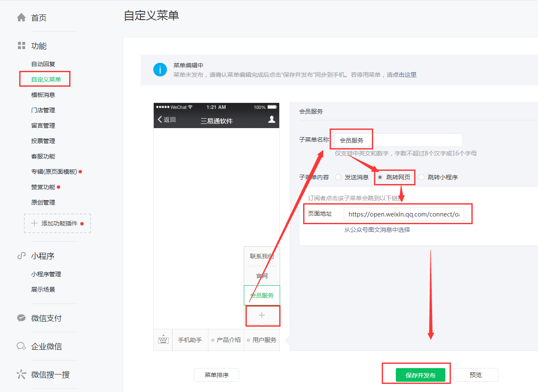538x392 pixels.
Task: Select the 联系我们 submenu item
Action: pyautogui.click(x=262, y=256)
